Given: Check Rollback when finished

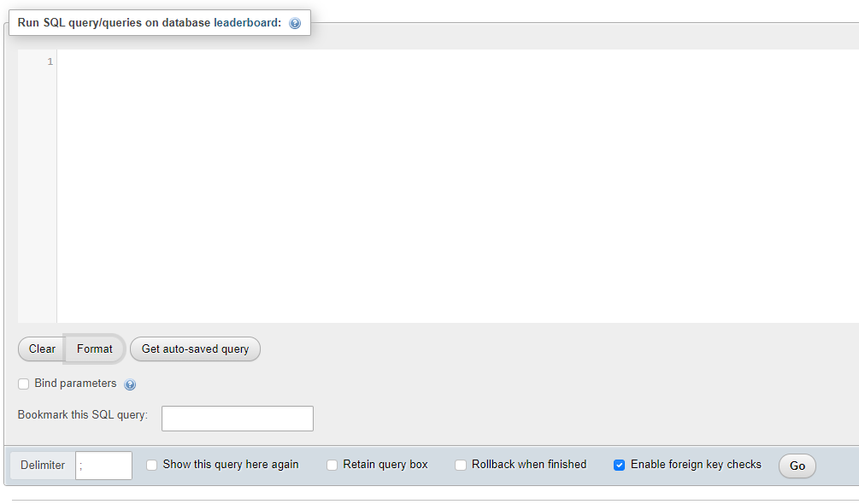Looking at the screenshot, I should pyautogui.click(x=461, y=465).
